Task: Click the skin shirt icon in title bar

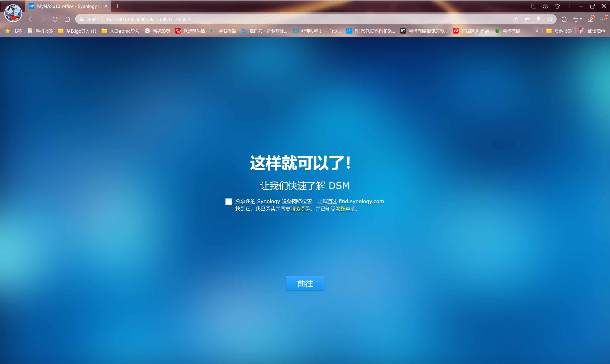Action: pos(557,6)
